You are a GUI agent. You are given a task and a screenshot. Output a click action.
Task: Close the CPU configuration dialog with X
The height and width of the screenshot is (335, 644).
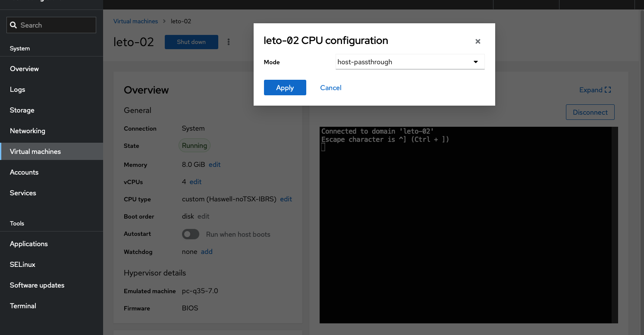point(478,41)
